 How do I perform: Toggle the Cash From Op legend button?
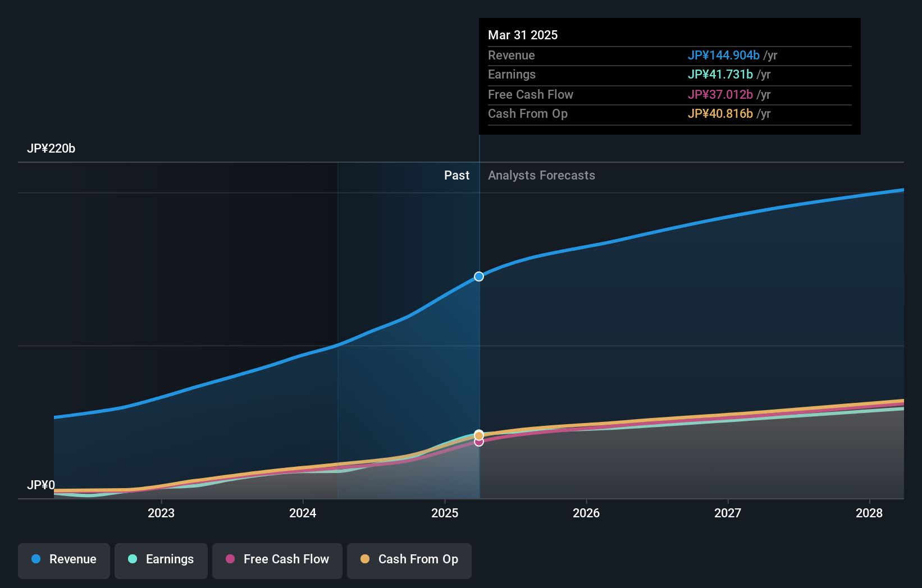click(x=409, y=561)
